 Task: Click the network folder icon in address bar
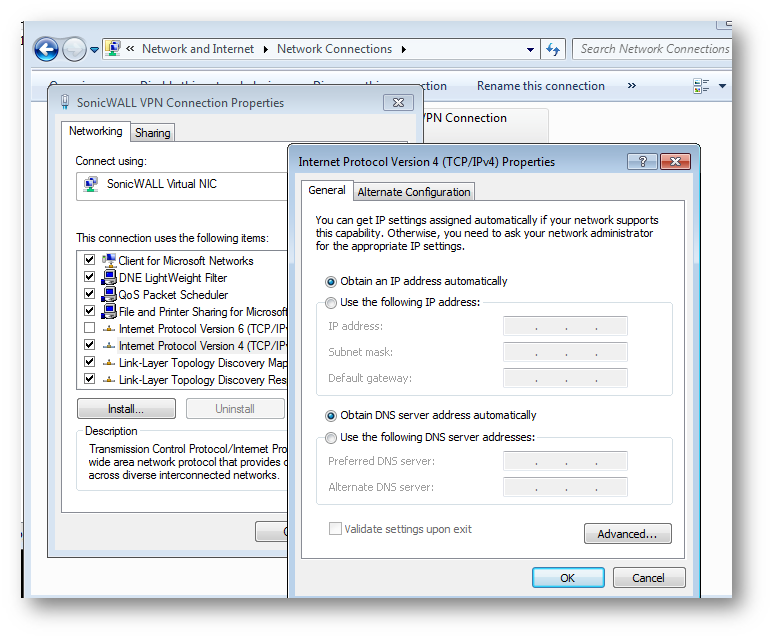click(x=113, y=48)
